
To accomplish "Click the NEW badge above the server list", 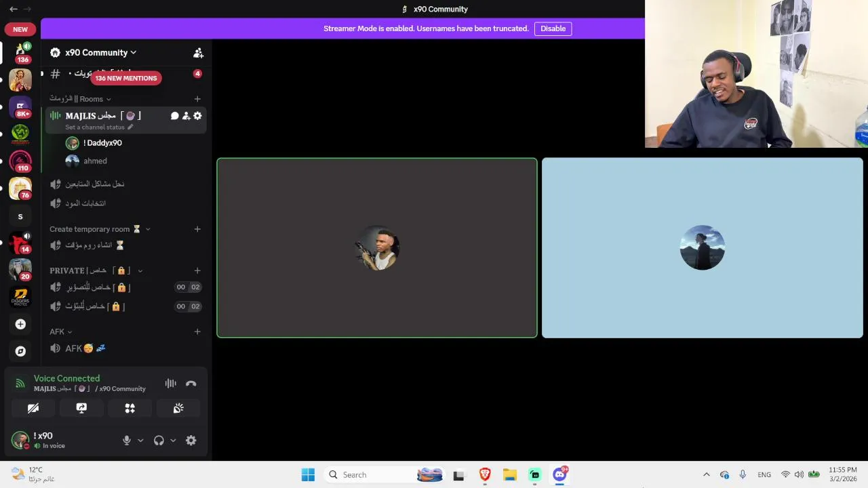I will point(20,29).
